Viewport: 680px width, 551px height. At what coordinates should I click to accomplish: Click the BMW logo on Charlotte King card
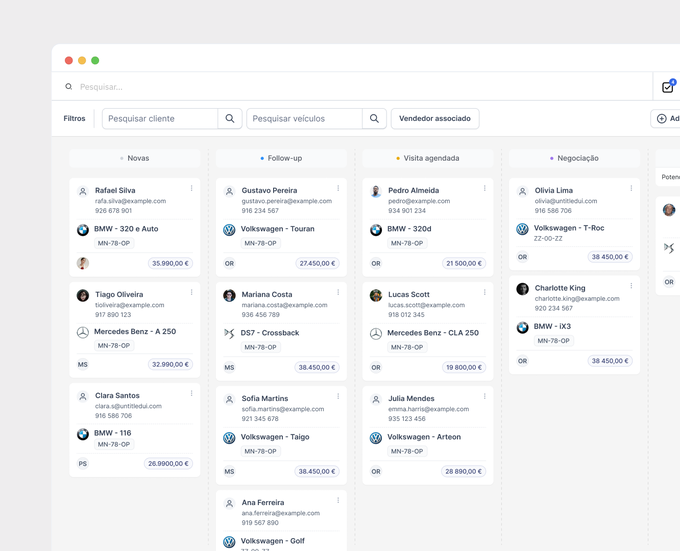click(523, 327)
